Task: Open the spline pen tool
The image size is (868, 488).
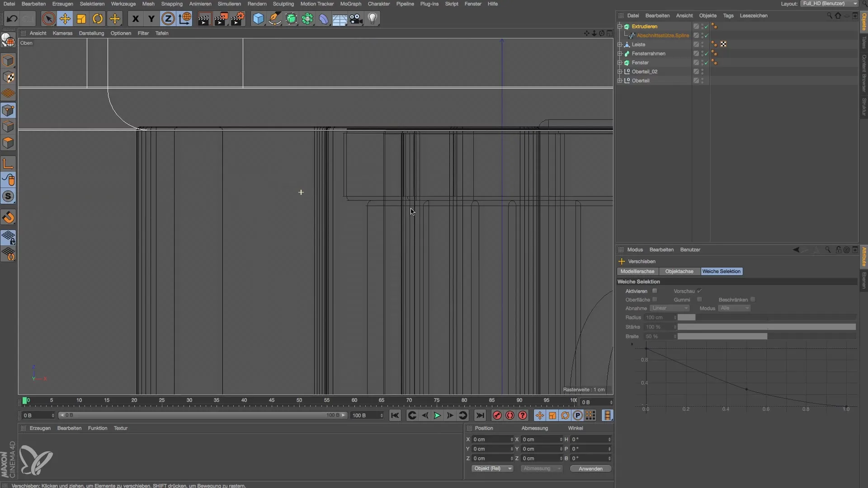Action: (x=275, y=19)
